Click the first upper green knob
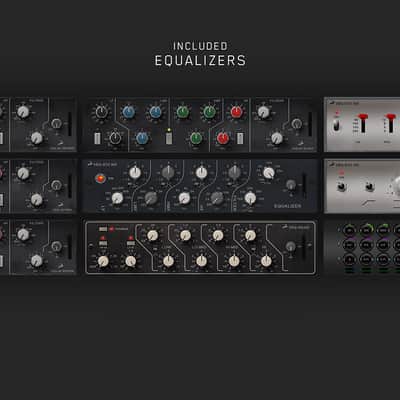The width and height of the screenshot is (400, 400). pos(183,112)
